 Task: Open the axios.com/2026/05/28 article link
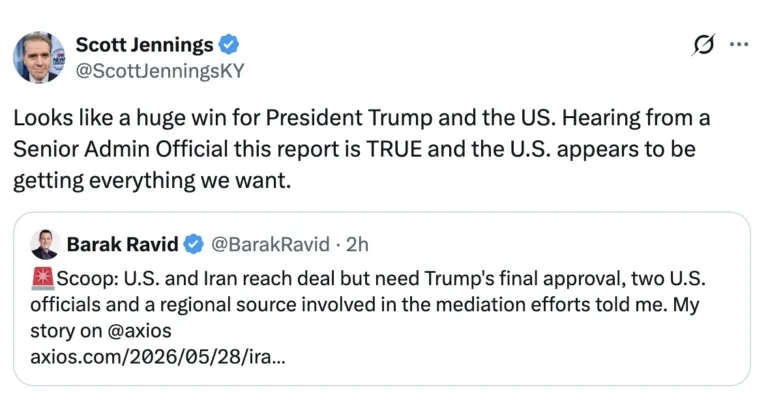pos(157,357)
